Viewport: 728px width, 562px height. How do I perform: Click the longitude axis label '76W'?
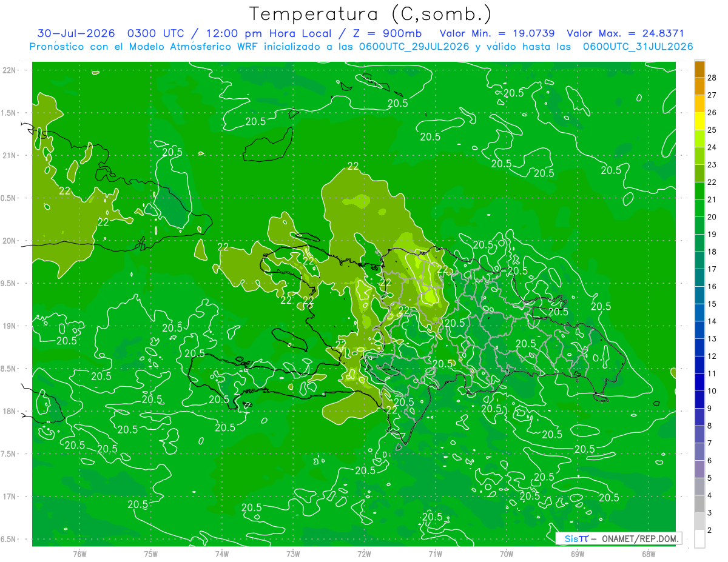click(x=79, y=554)
